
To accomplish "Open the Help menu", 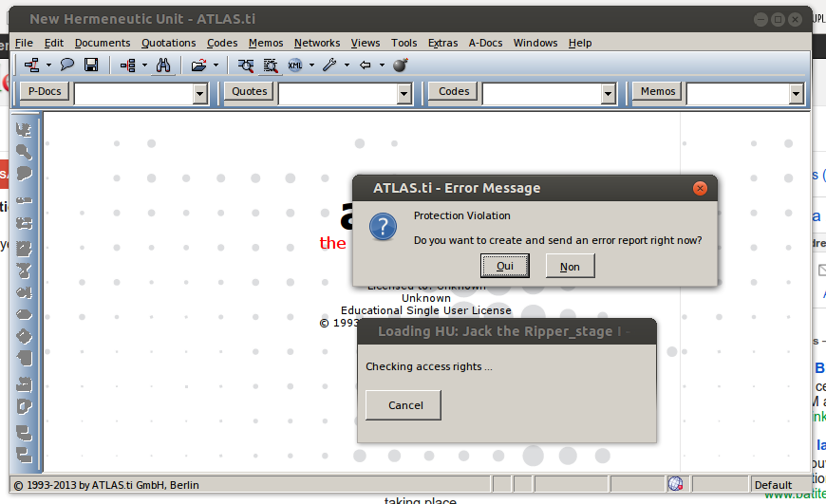I will tap(580, 43).
